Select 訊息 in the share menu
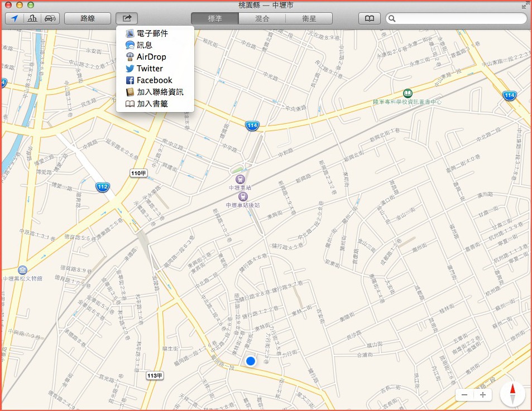Viewport: 532px width, 411px height. (x=144, y=45)
